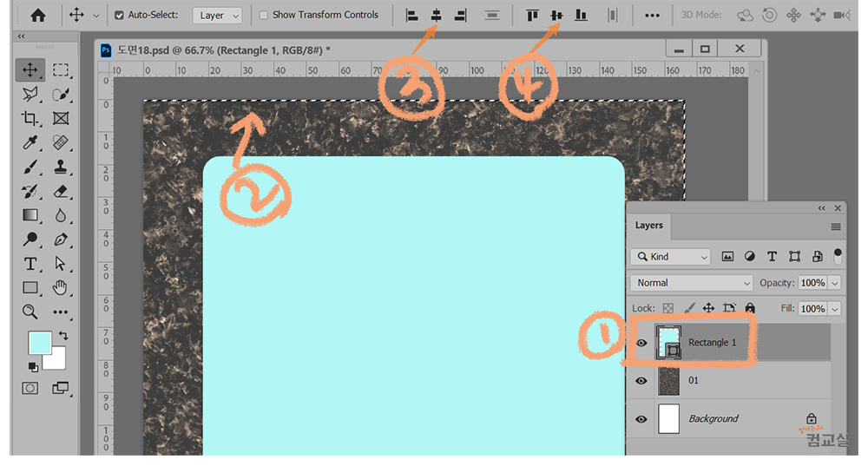
Task: Hide the Background layer
Action: tap(641, 419)
